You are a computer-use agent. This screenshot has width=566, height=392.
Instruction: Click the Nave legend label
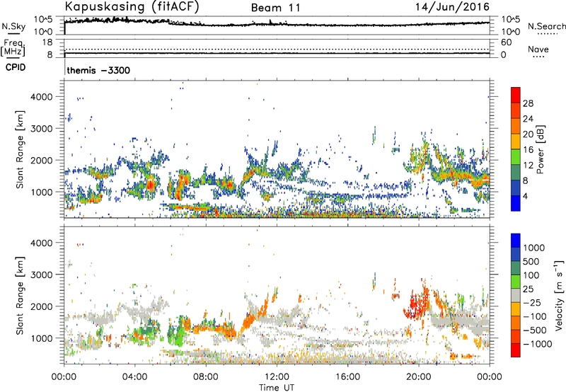tap(538, 49)
